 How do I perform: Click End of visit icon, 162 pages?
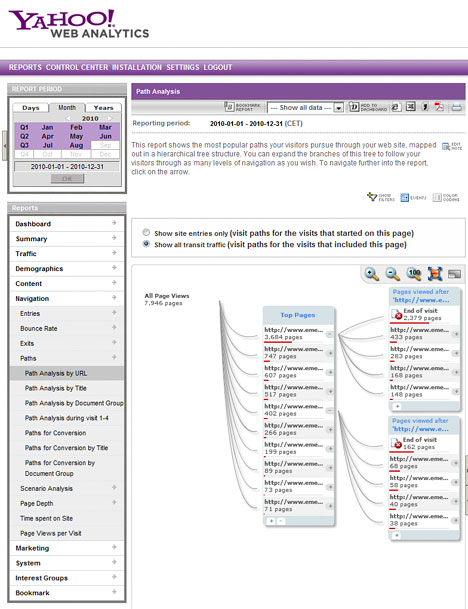coord(396,443)
